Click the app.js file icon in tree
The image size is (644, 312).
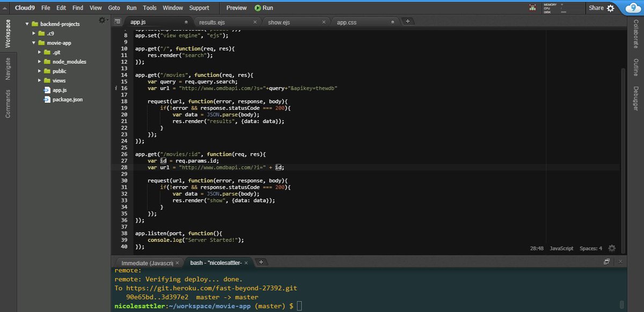[x=48, y=90]
